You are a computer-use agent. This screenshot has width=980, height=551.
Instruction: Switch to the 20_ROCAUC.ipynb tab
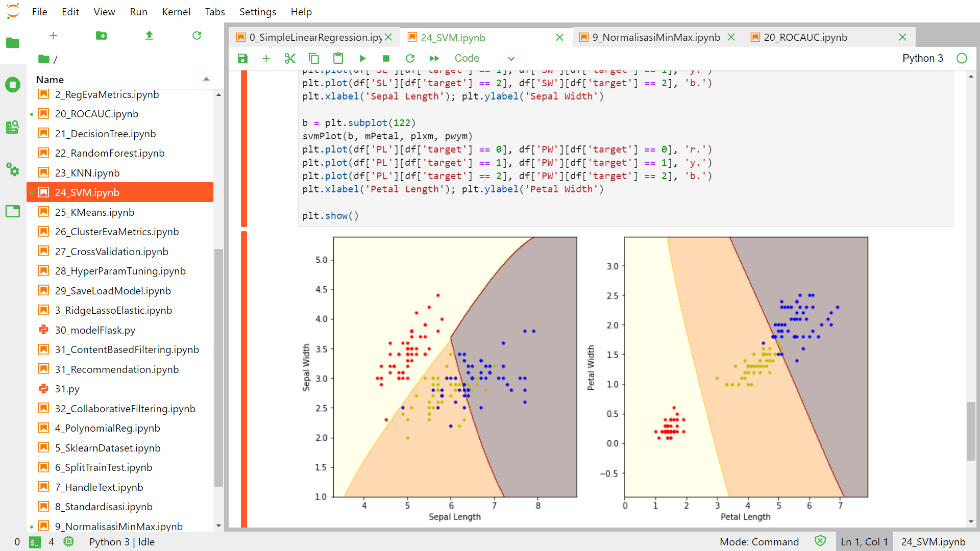tap(805, 37)
